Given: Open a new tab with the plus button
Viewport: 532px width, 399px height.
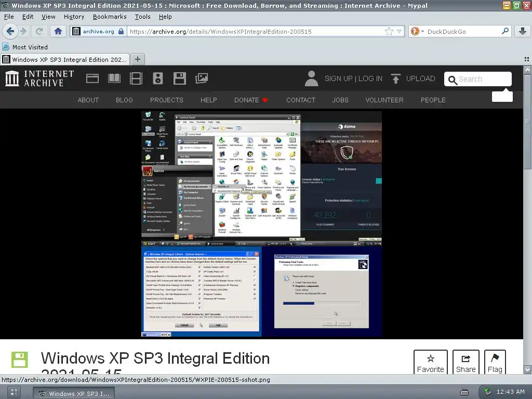Looking at the screenshot, I should click(x=137, y=59).
